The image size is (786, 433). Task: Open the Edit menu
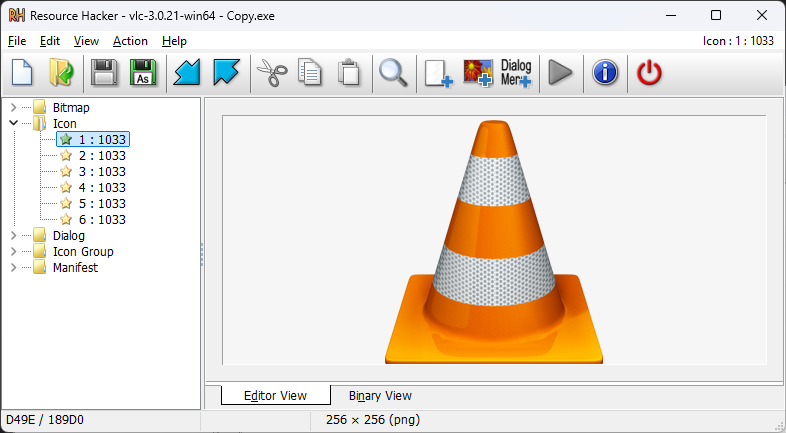[x=50, y=41]
